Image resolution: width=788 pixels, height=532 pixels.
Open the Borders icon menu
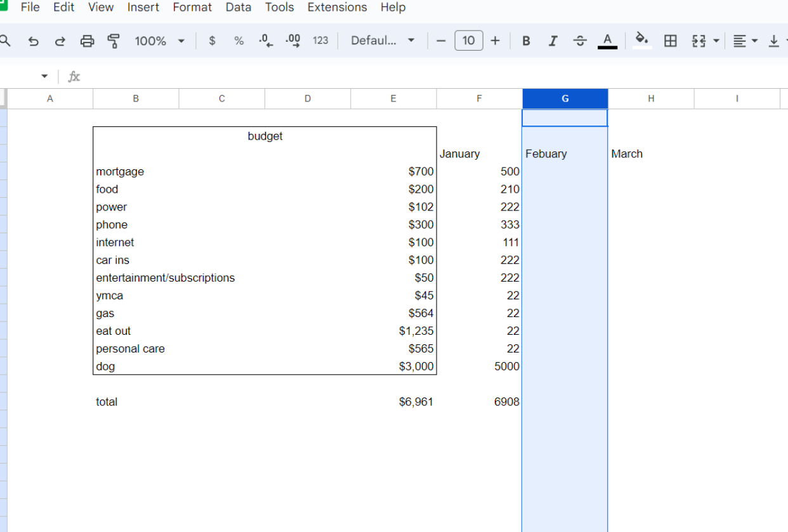click(x=670, y=41)
